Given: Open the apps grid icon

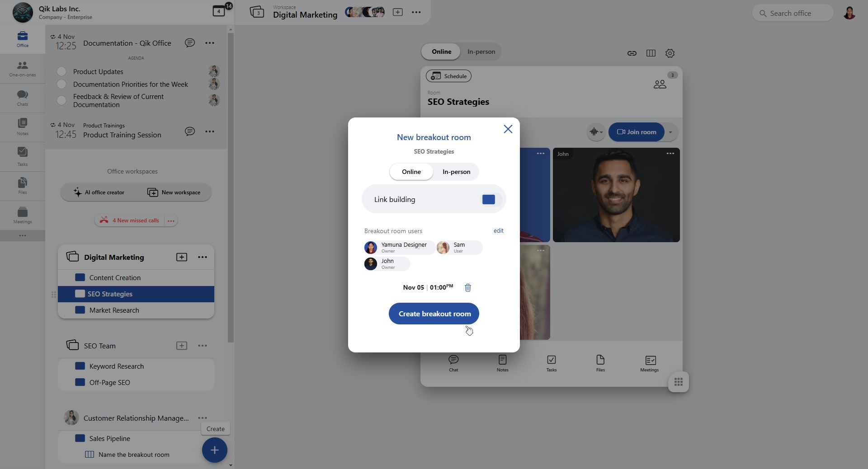Looking at the screenshot, I should (x=679, y=382).
